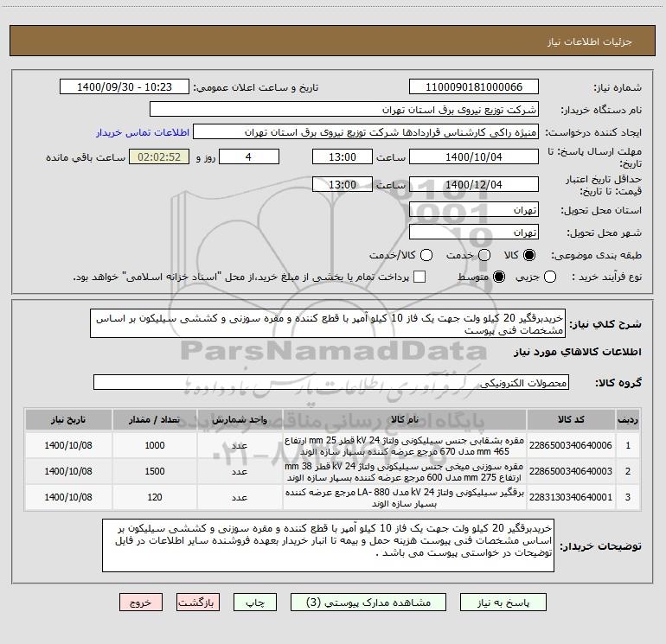The height and width of the screenshot is (644, 666).
Task: Click the delivery province field تهران
Action: [x=474, y=210]
